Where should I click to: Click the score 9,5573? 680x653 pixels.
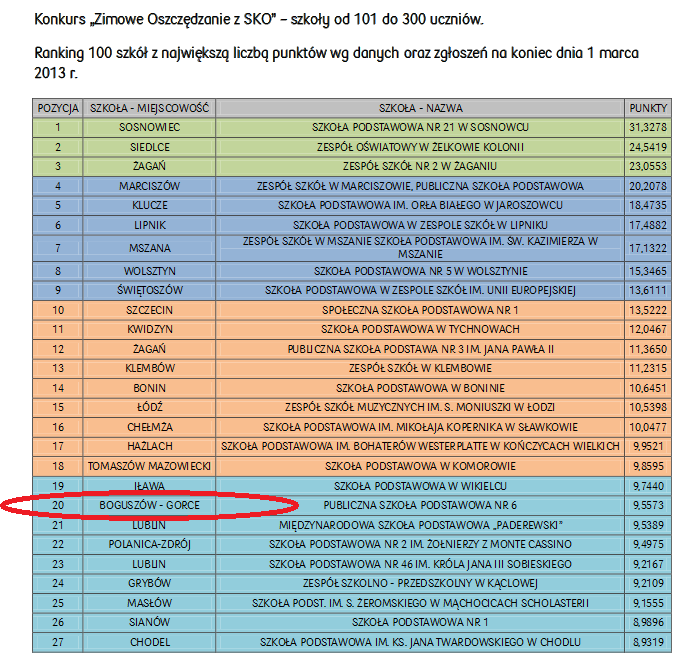click(x=648, y=506)
